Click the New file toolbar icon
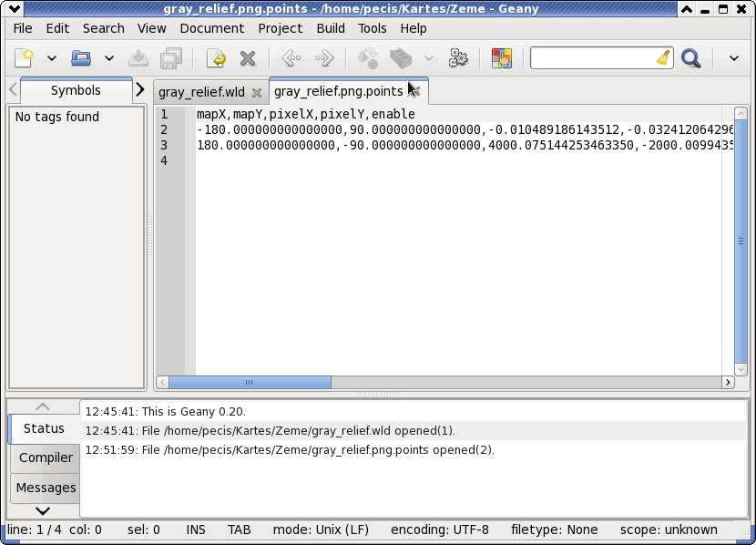 click(x=24, y=58)
